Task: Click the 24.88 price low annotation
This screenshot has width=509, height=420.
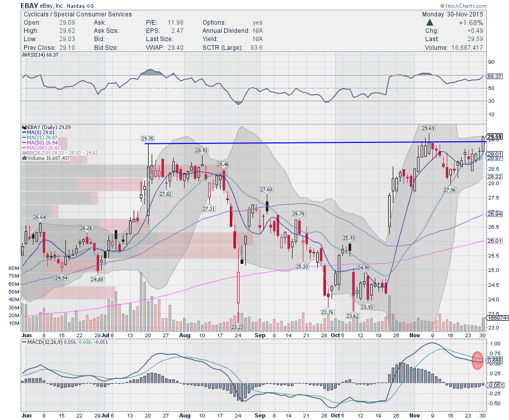Action: click(97, 279)
